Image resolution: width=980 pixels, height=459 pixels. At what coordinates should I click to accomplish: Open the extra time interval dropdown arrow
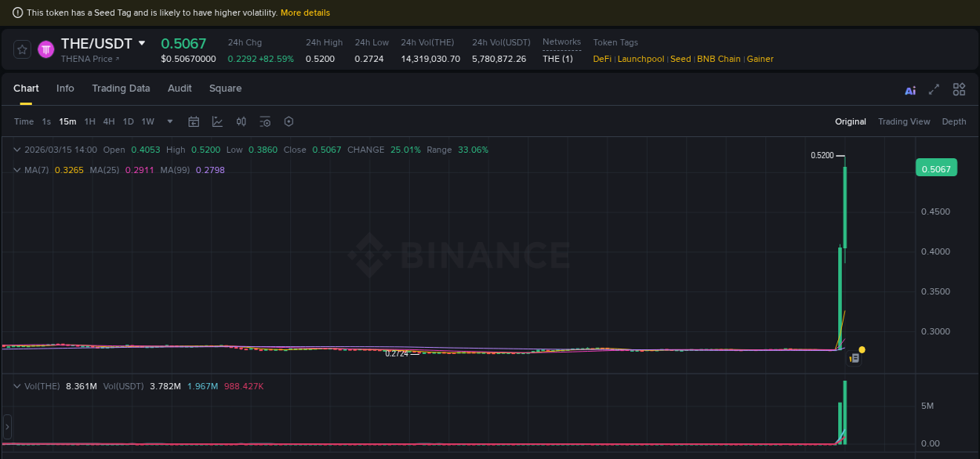169,121
